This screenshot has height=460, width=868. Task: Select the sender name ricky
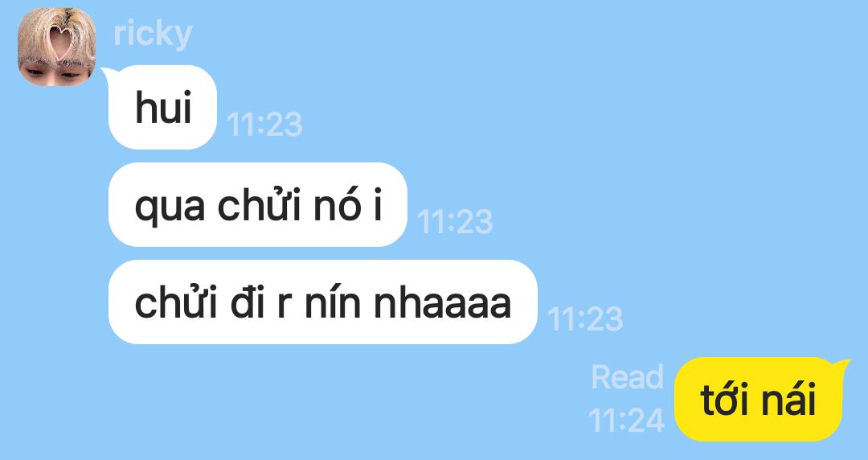(153, 35)
